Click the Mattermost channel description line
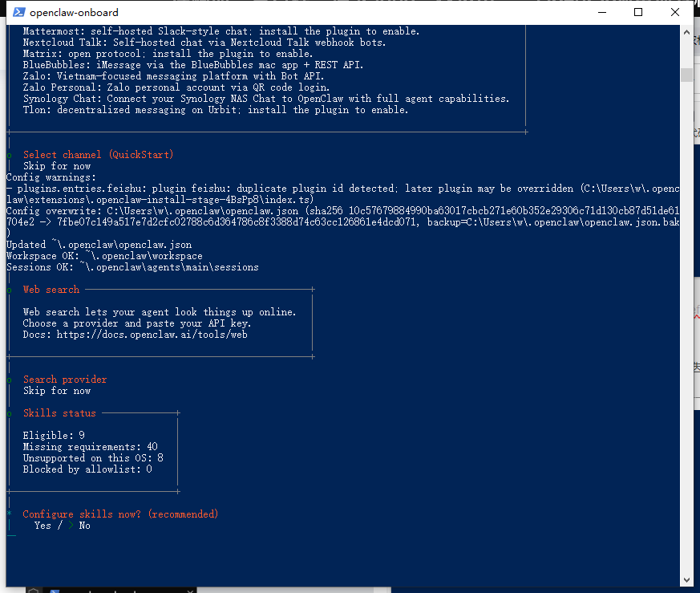 (221, 31)
